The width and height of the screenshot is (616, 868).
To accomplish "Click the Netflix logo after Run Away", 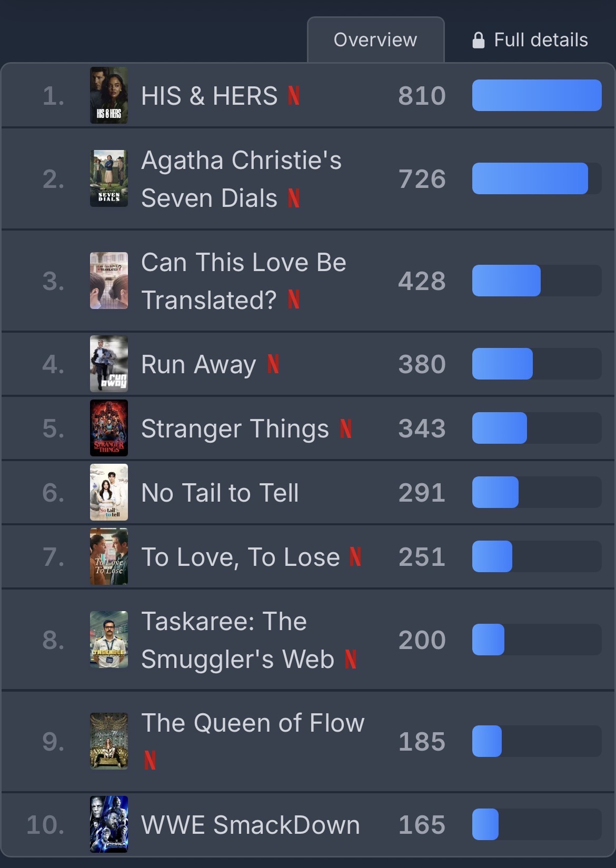I will [273, 364].
